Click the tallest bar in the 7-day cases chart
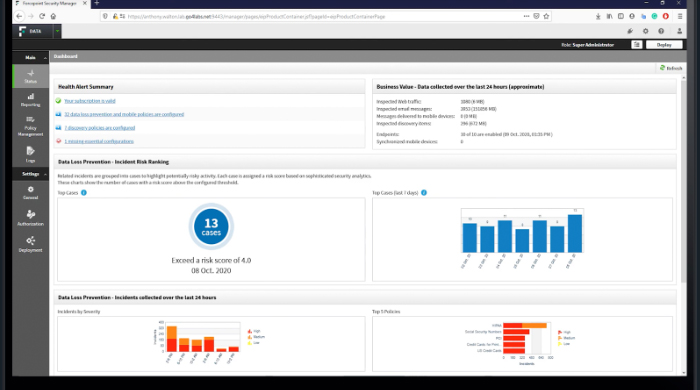Image resolution: width=700 pixels, height=390 pixels. 575,233
